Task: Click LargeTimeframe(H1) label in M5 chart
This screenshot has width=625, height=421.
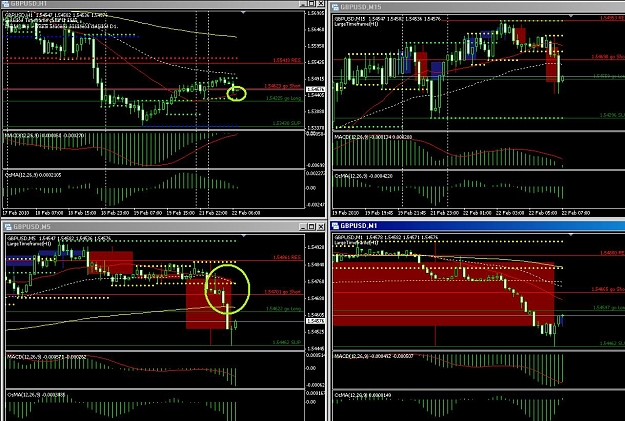Action: point(29,244)
